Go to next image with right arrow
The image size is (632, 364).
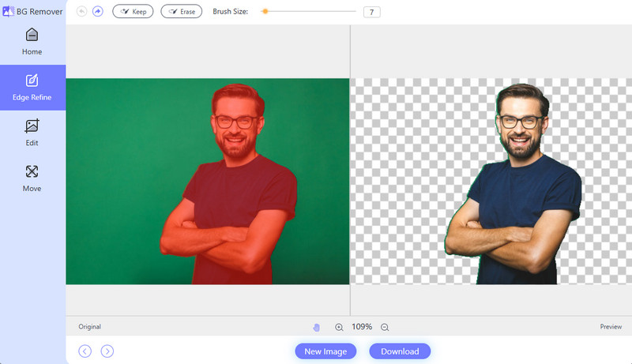(107, 351)
